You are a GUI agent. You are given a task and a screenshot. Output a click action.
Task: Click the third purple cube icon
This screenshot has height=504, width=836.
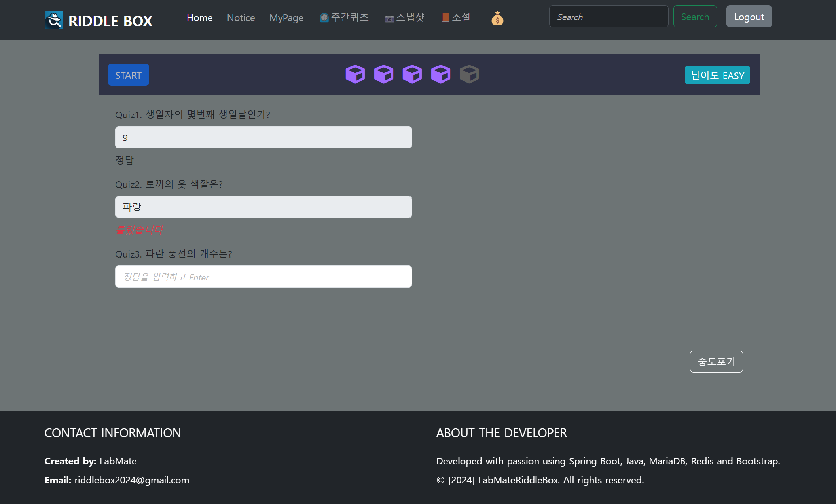coord(412,74)
